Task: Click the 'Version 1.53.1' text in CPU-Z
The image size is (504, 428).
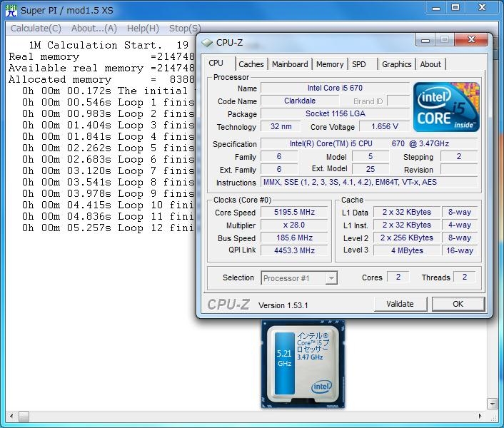Action: pyautogui.click(x=283, y=305)
